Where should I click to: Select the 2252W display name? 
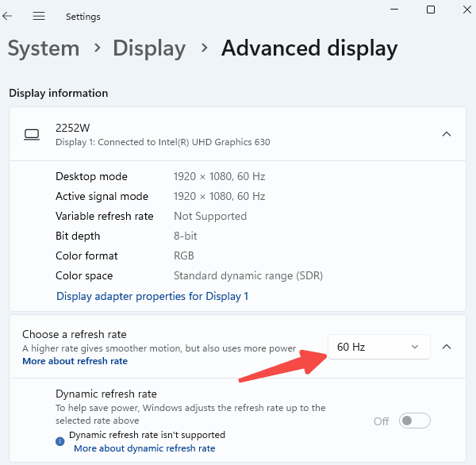click(x=72, y=128)
